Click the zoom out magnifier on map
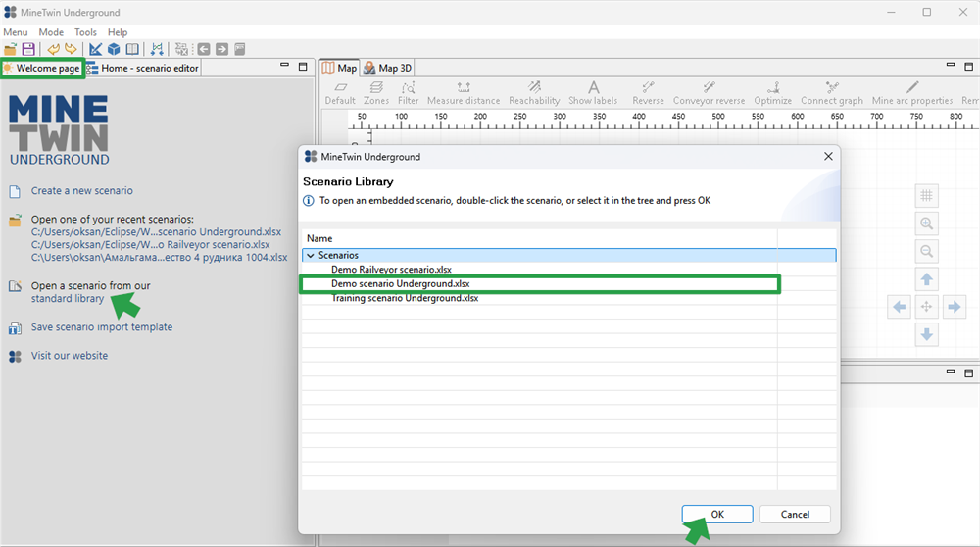980x547 pixels. click(927, 251)
